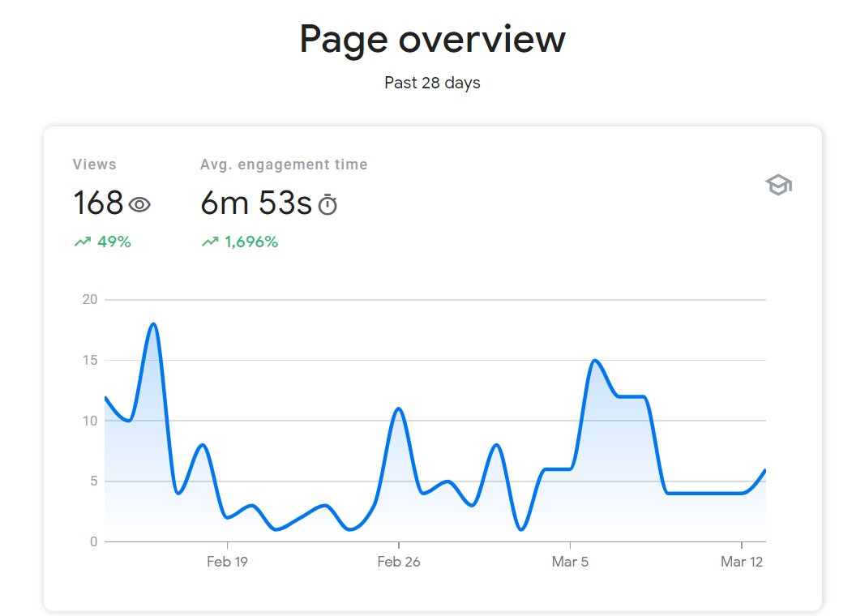Click the Feb 26 axis label
Viewport: 852px width, 616px height.
coord(399,562)
